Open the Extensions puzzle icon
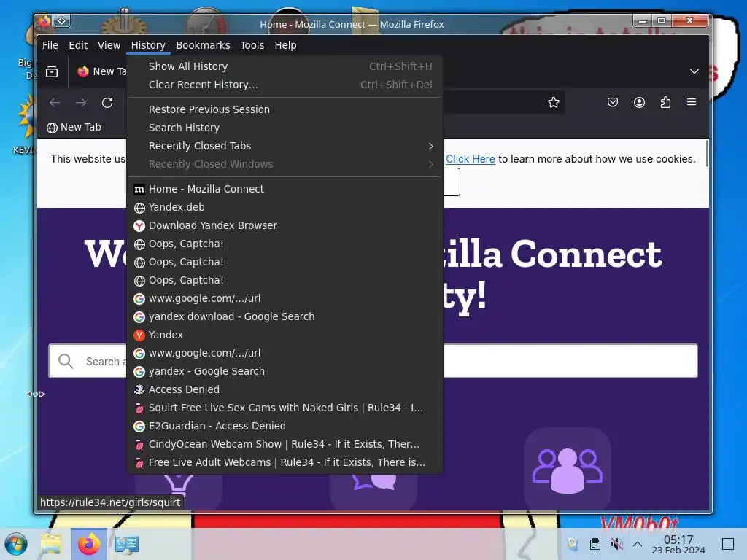Image resolution: width=747 pixels, height=560 pixels. (665, 102)
